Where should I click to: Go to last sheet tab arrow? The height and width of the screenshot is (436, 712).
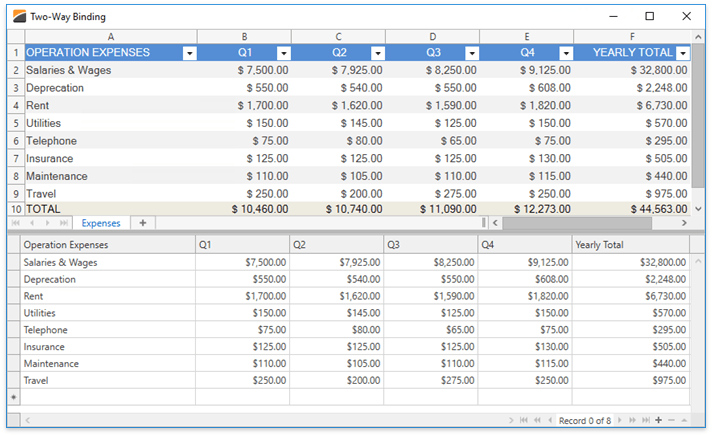[x=64, y=223]
